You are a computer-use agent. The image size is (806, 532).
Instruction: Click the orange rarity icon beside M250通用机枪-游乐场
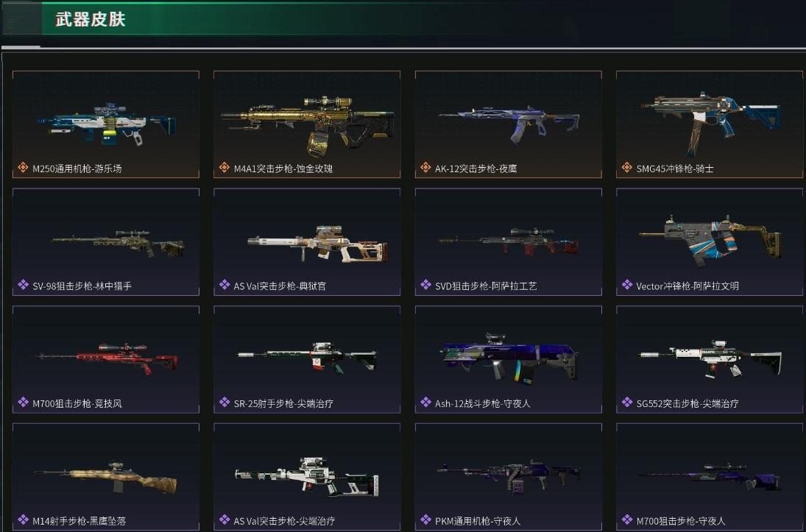pyautogui.click(x=23, y=168)
